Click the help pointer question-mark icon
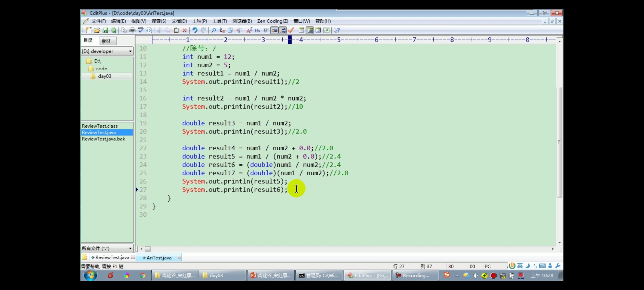Screen dimensions: 644x290 [336, 30]
